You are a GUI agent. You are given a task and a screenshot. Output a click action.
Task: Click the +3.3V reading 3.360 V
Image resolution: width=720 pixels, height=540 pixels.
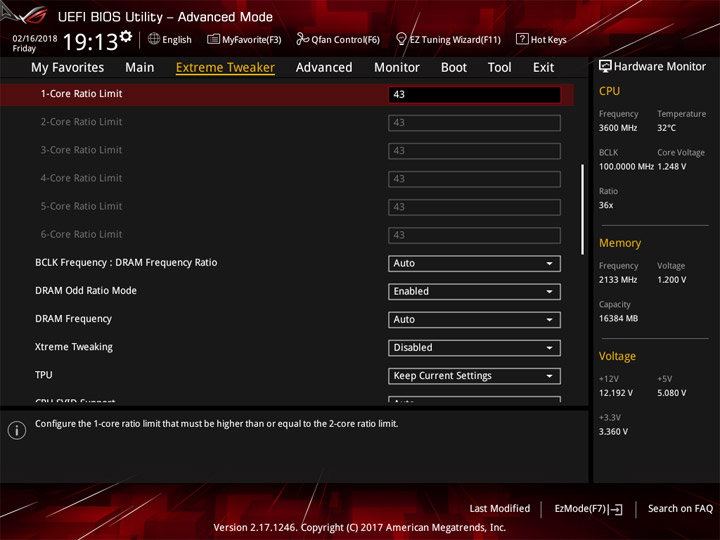(613, 432)
